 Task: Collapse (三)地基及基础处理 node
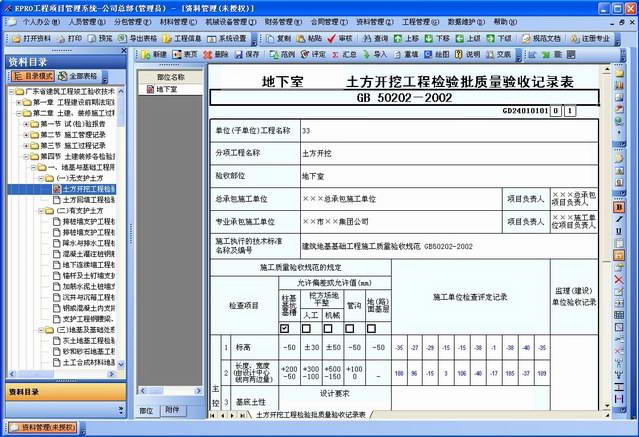[x=41, y=330]
